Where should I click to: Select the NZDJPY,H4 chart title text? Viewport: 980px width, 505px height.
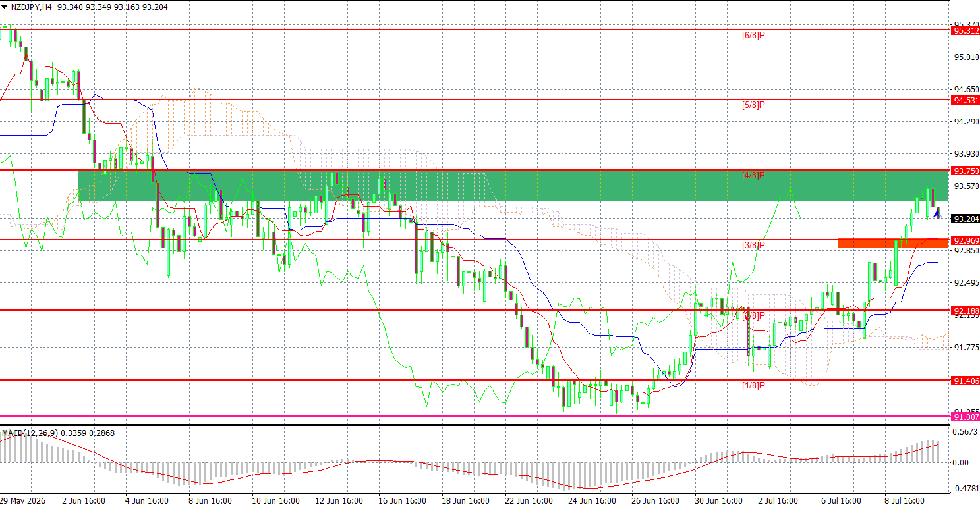click(x=32, y=6)
